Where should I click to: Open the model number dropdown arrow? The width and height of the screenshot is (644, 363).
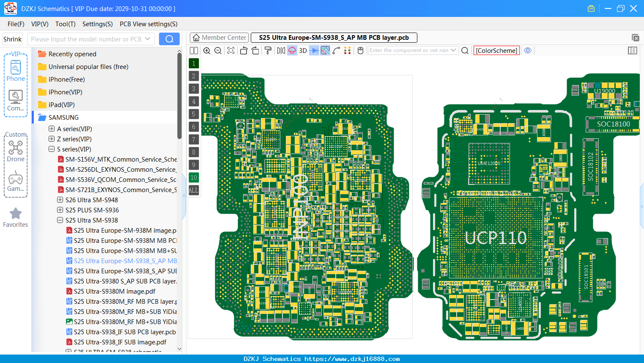click(148, 39)
